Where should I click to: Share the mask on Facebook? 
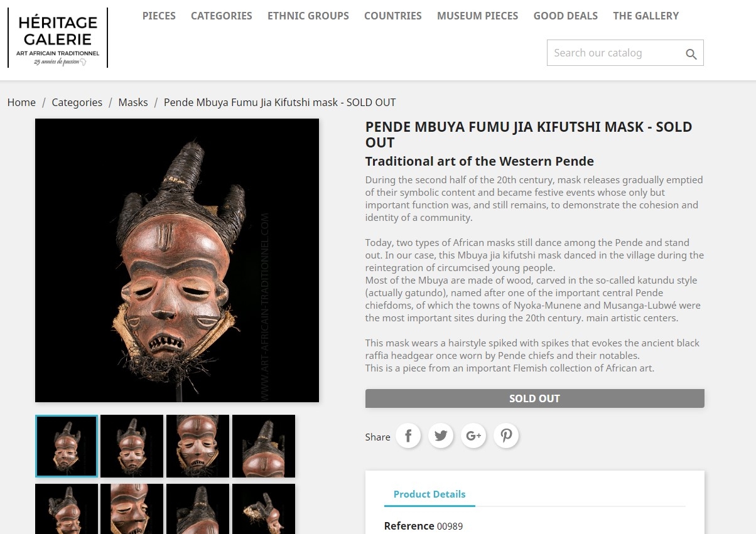click(408, 435)
